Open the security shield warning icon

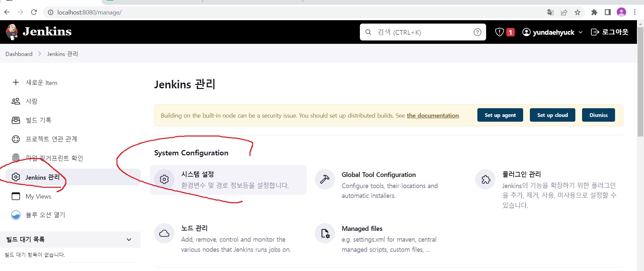point(499,32)
